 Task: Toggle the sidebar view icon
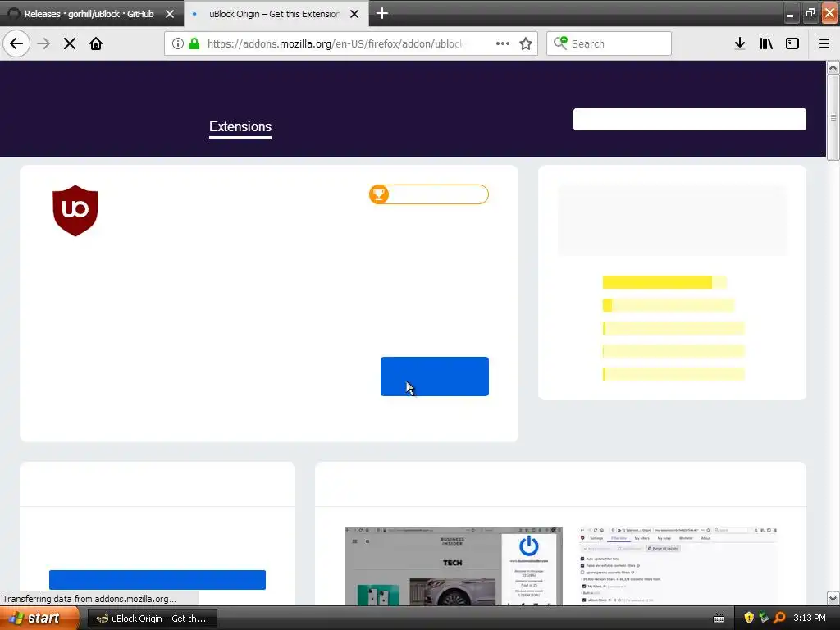click(792, 43)
